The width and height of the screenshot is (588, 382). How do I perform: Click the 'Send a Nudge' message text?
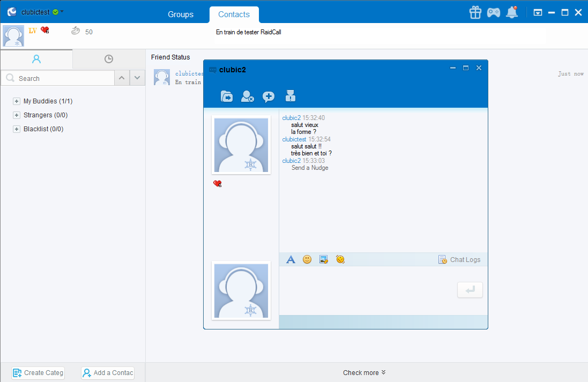(310, 168)
